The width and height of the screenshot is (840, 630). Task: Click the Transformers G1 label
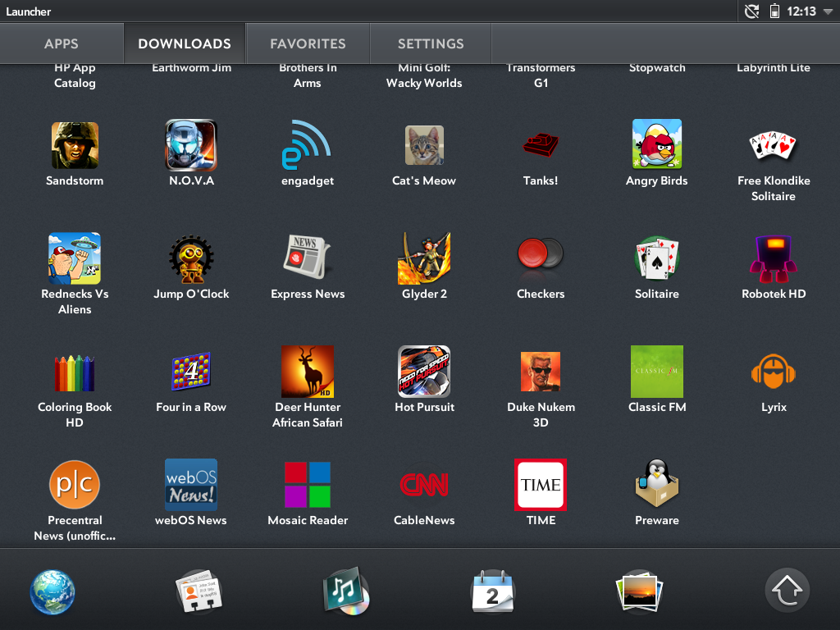[541, 75]
